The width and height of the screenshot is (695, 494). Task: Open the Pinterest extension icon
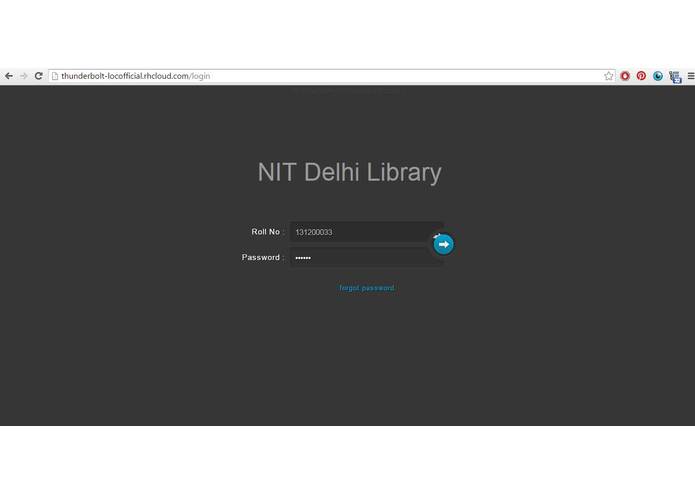641,76
